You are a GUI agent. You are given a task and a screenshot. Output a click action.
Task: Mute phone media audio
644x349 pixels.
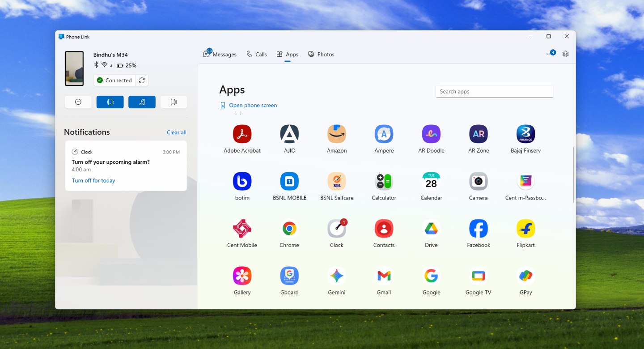tap(142, 102)
